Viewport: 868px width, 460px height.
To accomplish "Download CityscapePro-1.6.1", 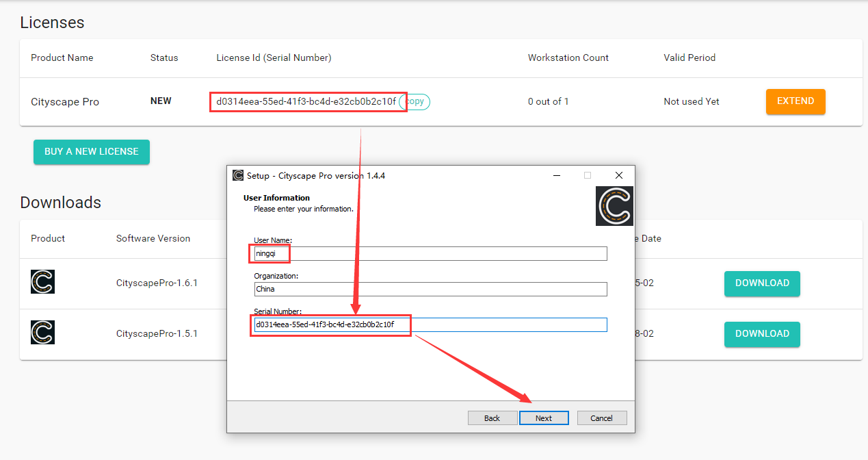I will pos(762,283).
